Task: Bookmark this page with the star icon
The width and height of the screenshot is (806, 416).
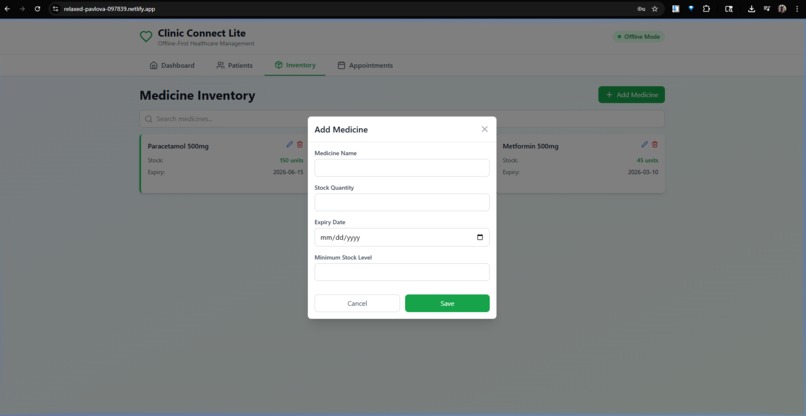Action: pyautogui.click(x=654, y=9)
